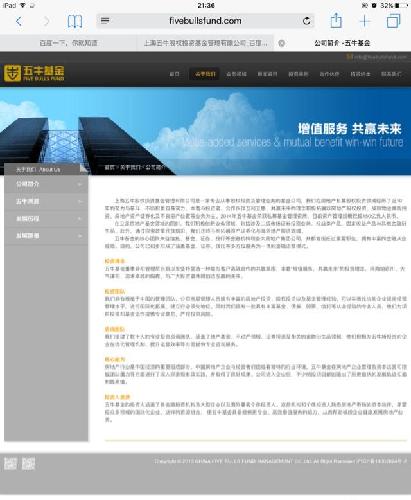The width and height of the screenshot is (411, 500).
Task: Reload the page with refresh icon
Action: (x=307, y=21)
